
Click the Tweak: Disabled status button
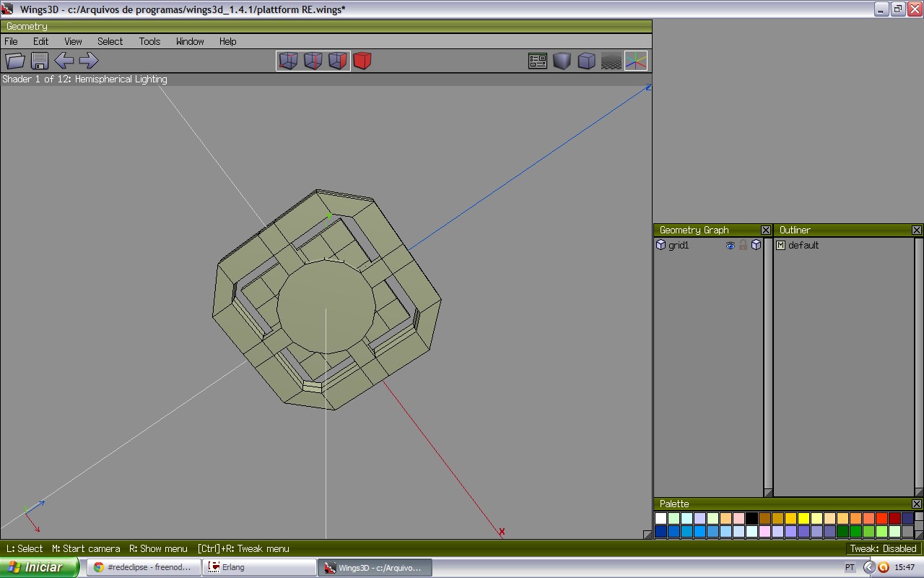pos(883,548)
